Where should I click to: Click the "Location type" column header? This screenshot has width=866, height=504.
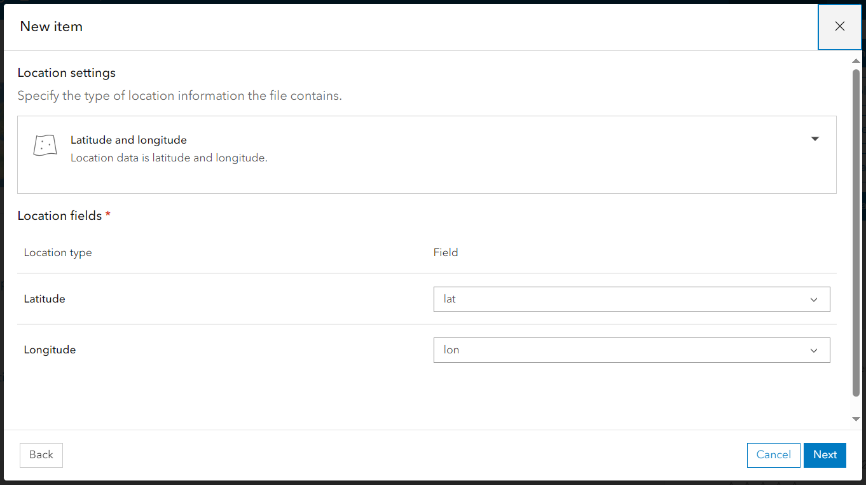[x=58, y=252]
